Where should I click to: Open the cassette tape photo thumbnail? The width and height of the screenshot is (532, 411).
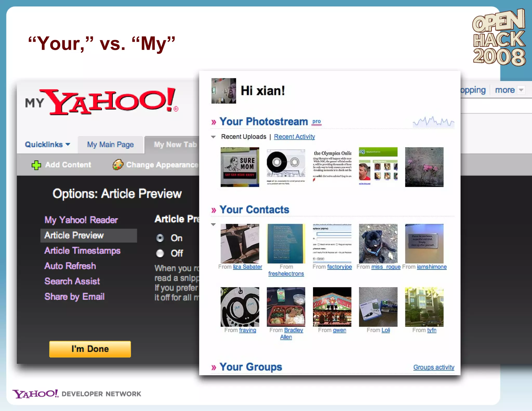(286, 167)
